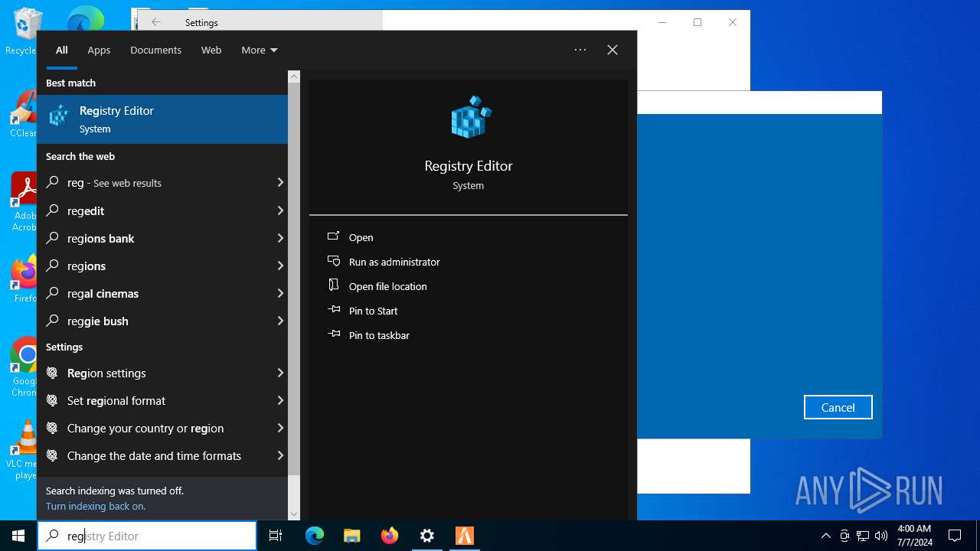
Task: Click the Pin to taskbar pin icon
Action: pos(334,334)
